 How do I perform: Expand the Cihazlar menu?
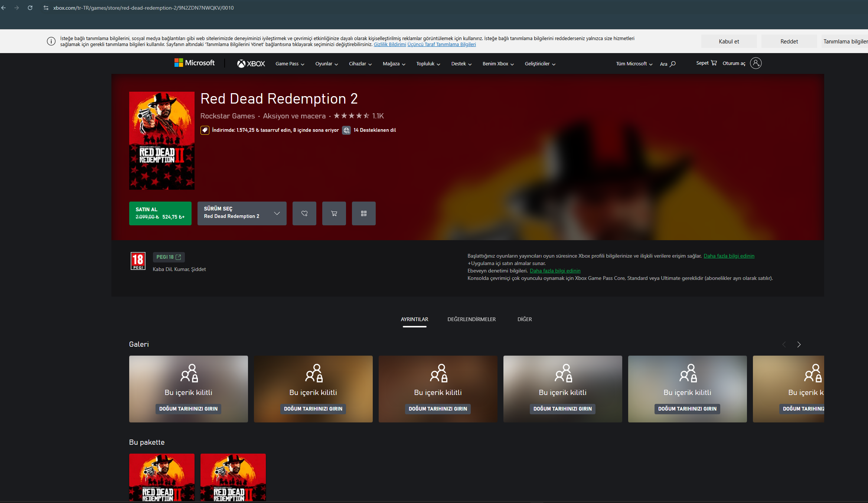click(x=360, y=64)
